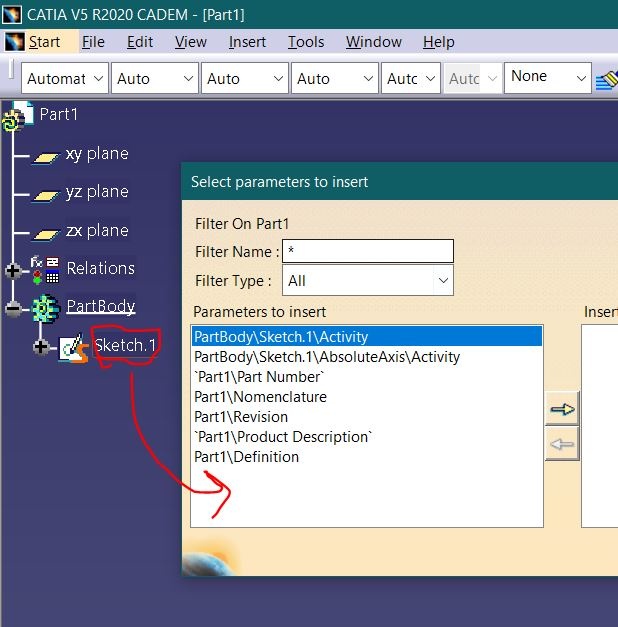Select `Part1\Part Number` parameter
Viewport: 618px width, 627px height.
[x=367, y=376]
